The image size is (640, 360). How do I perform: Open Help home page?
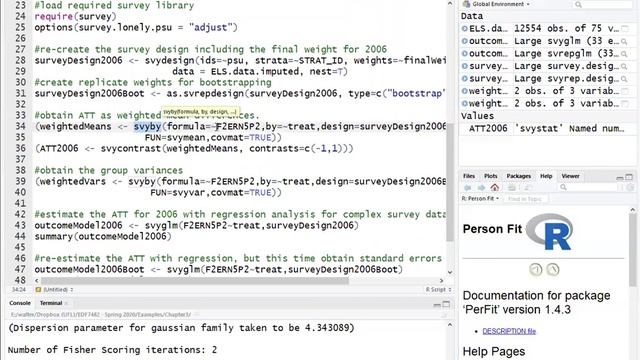(x=495, y=188)
